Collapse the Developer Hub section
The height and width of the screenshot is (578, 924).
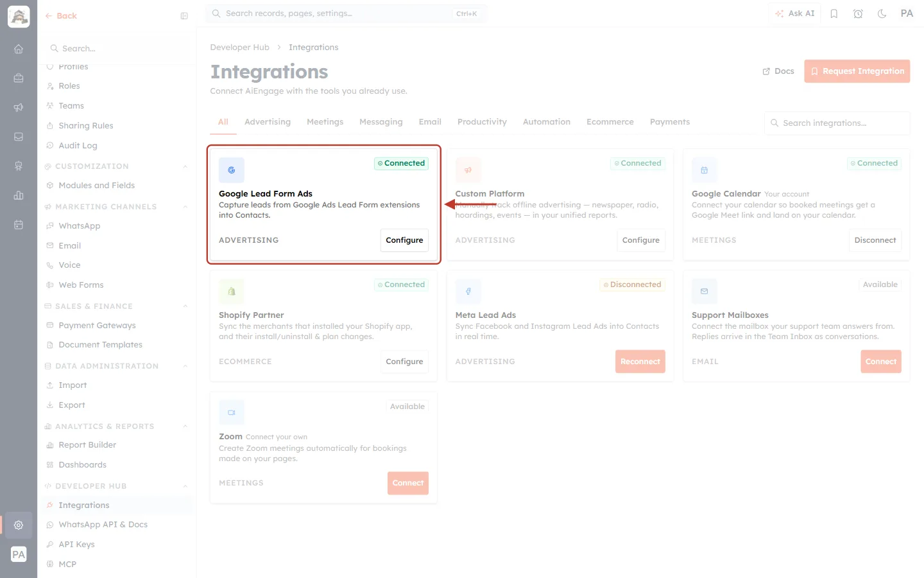coord(185,486)
